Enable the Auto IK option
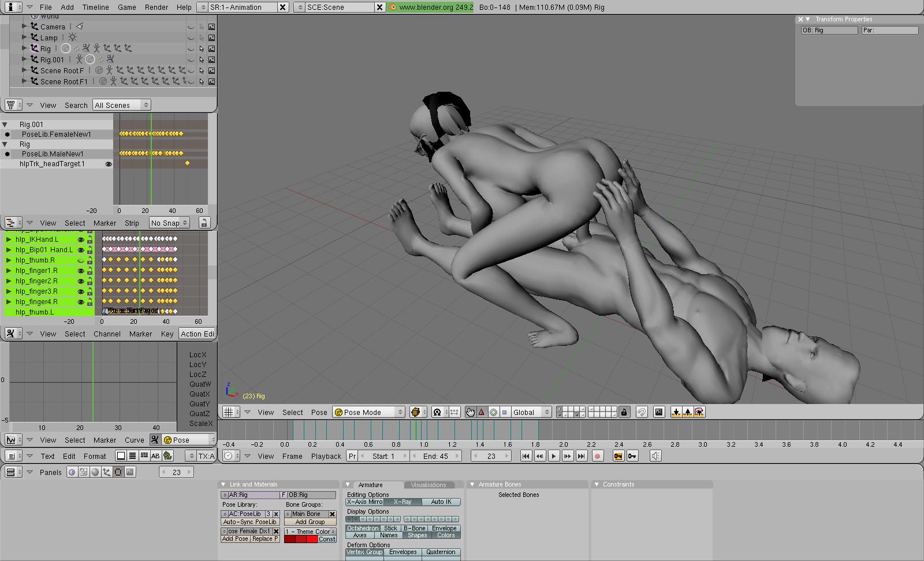The height and width of the screenshot is (561, 924). [x=441, y=502]
